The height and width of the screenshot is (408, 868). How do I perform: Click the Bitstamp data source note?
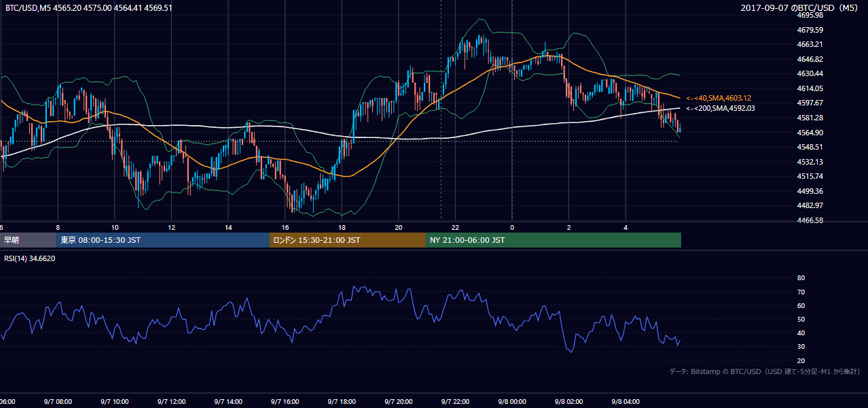click(x=765, y=371)
